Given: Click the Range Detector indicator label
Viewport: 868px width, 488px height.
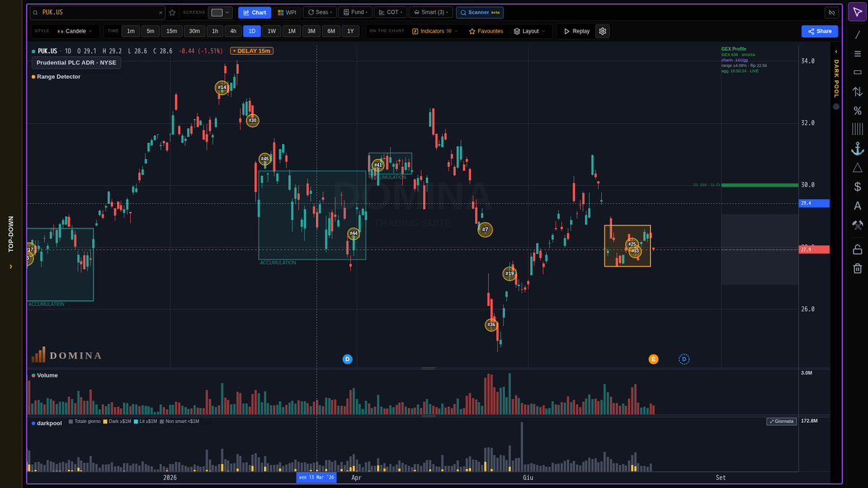Looking at the screenshot, I should (59, 77).
